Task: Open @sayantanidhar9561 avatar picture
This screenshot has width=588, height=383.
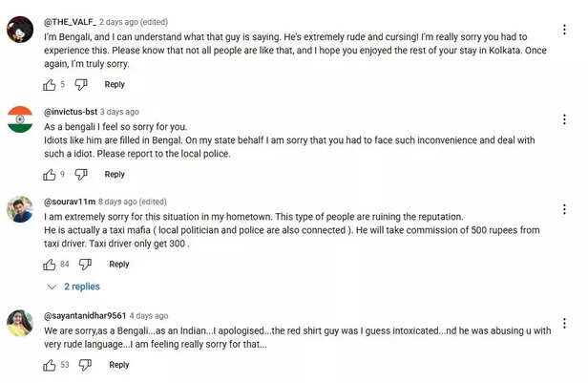Action: (x=19, y=323)
